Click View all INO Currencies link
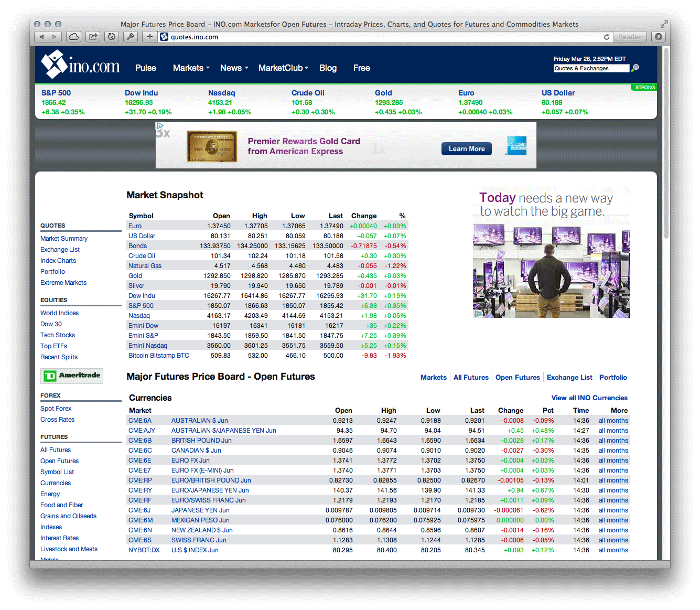Image resolution: width=700 pixels, height=610 pixels. point(589,398)
